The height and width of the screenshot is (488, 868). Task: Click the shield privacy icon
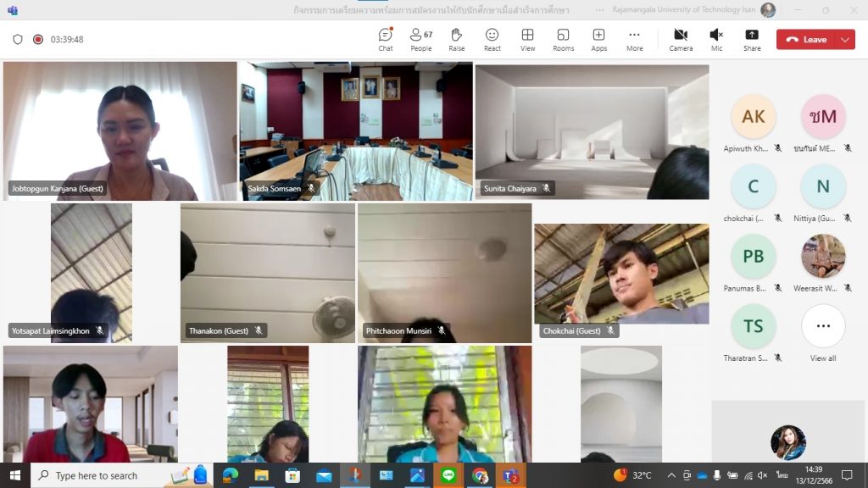pos(18,39)
